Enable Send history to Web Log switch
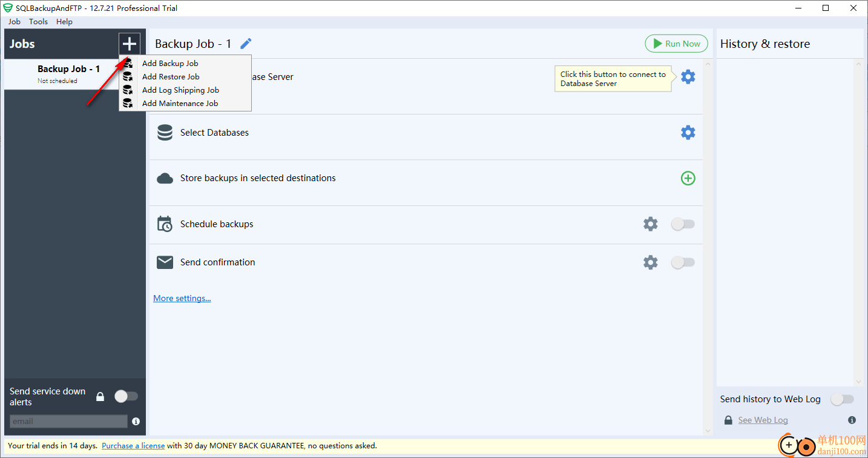Screen dimensions: 868x458 point(842,399)
